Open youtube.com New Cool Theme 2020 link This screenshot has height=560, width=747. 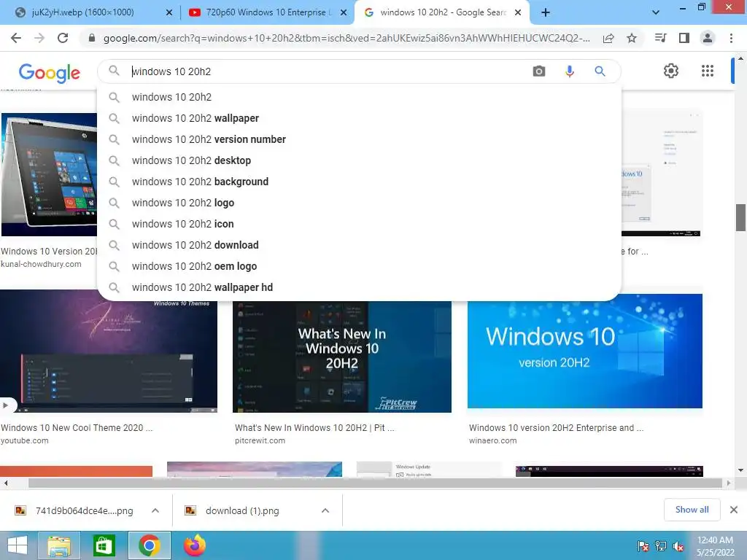(76, 434)
